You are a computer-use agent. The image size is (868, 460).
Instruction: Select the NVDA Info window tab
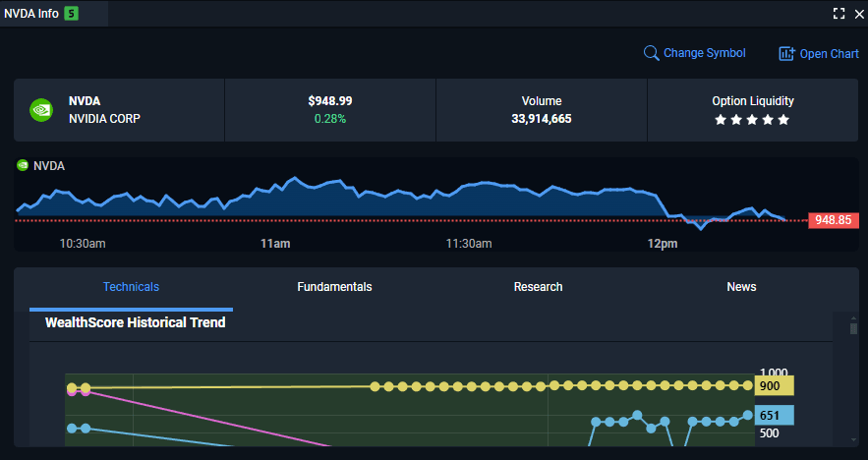pyautogui.click(x=54, y=14)
